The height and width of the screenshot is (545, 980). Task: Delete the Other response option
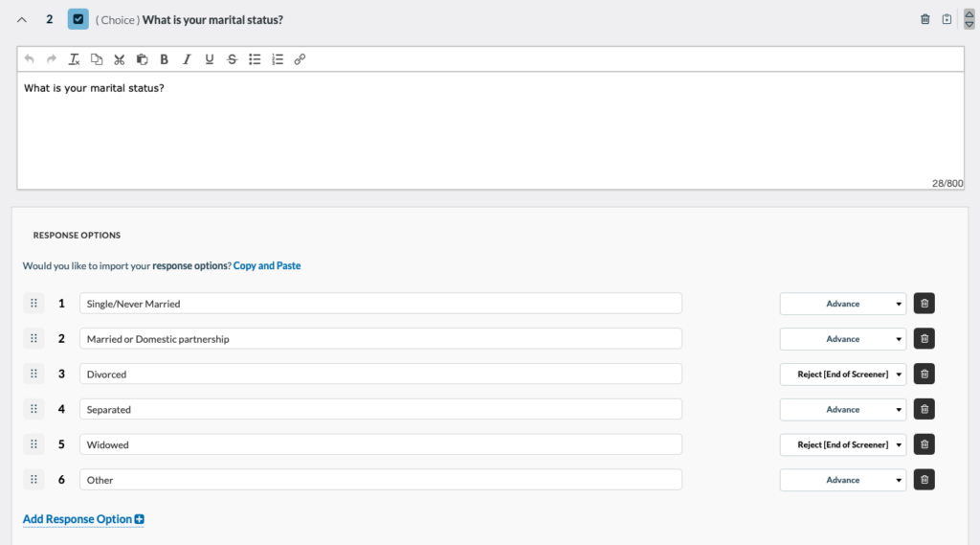(x=924, y=480)
